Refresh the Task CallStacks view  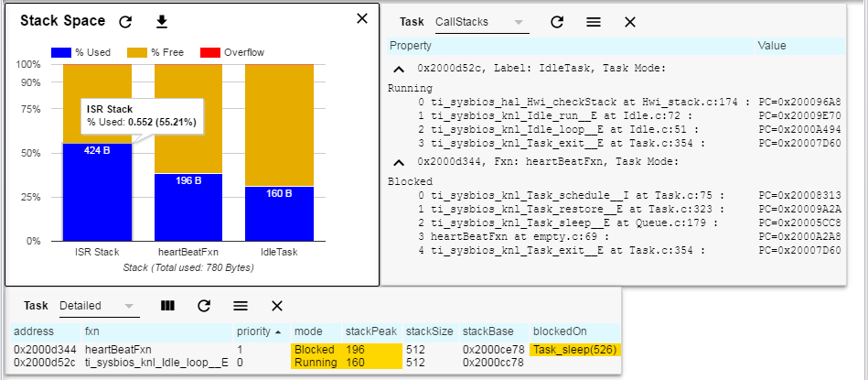(557, 22)
